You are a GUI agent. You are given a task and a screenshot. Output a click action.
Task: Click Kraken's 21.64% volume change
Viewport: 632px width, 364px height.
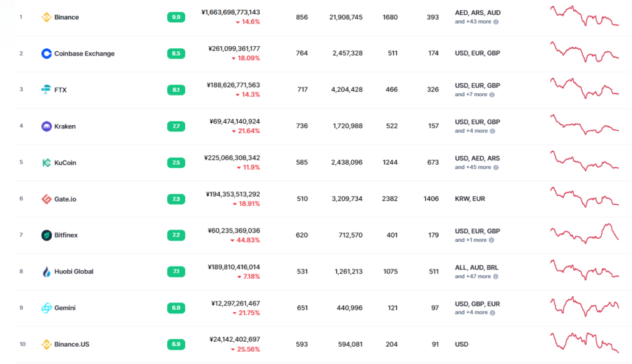tap(246, 131)
